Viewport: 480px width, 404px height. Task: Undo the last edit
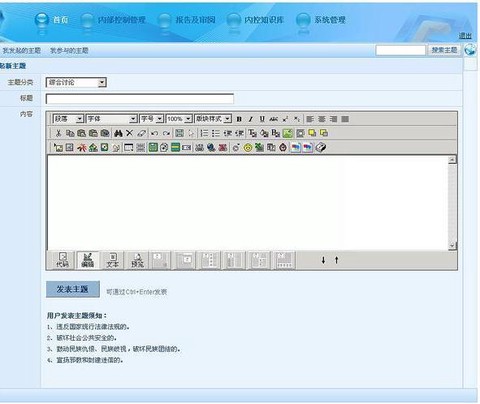tap(154, 133)
